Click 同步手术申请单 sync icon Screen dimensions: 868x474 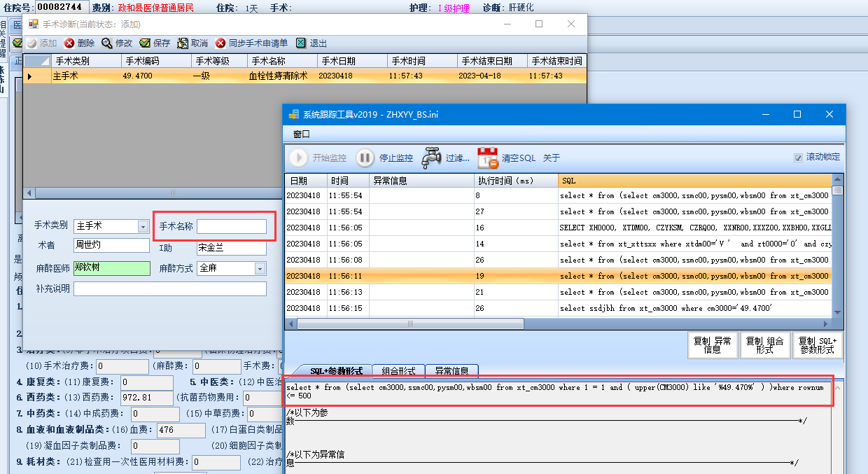(x=220, y=43)
